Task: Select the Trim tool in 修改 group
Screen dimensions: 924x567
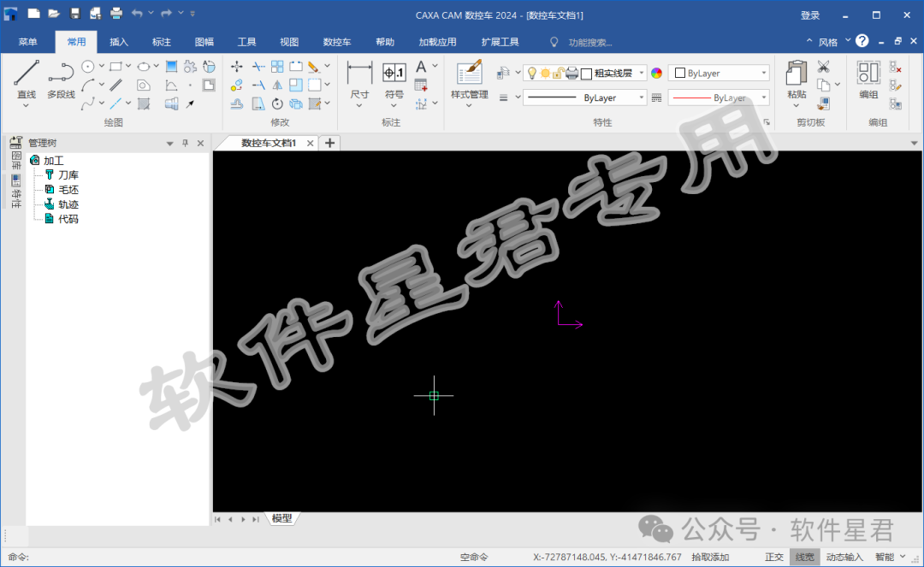Action: [x=258, y=67]
